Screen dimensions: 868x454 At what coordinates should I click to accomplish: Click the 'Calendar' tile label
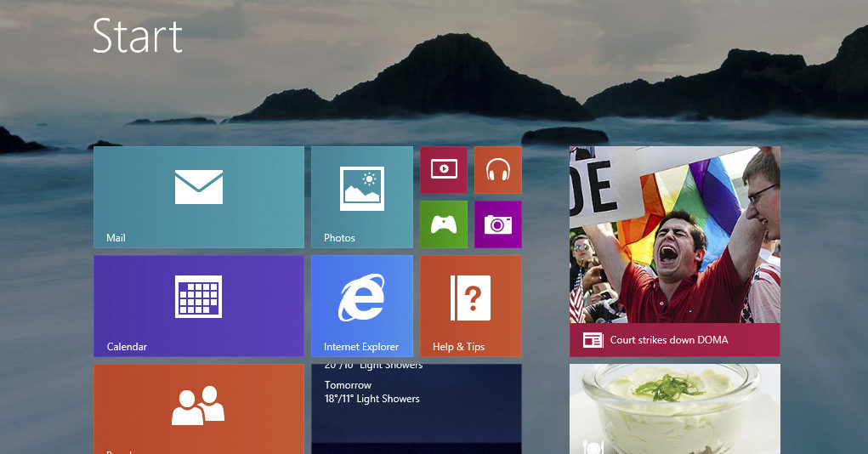coord(127,347)
